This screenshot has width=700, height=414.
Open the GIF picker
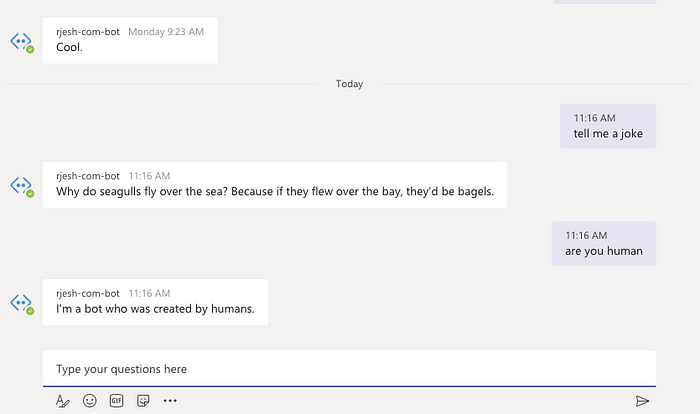click(117, 401)
